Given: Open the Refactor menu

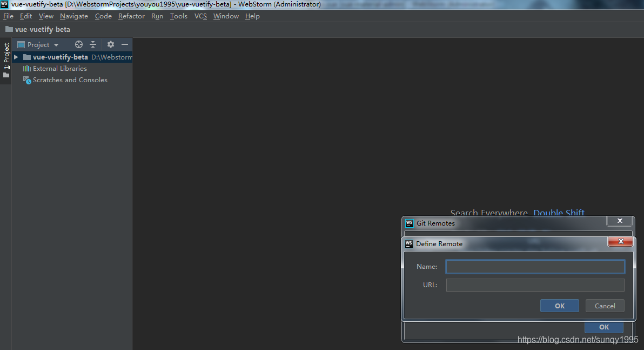Looking at the screenshot, I should click(131, 16).
